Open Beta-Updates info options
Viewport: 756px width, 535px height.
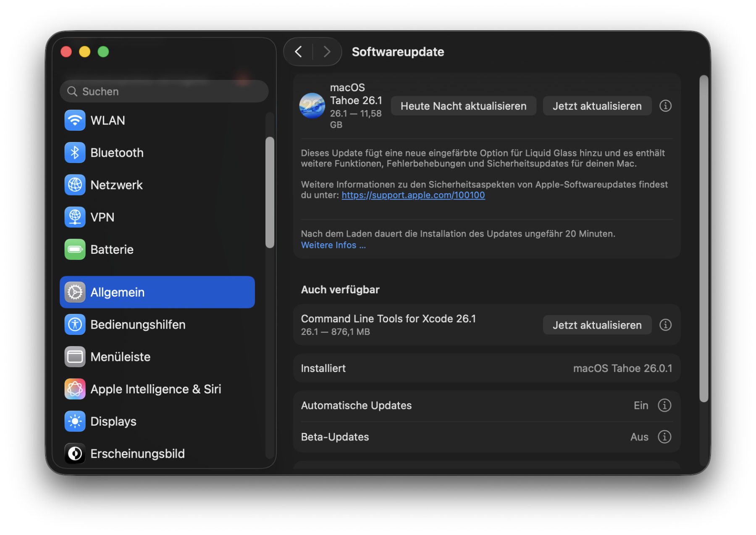[664, 437]
